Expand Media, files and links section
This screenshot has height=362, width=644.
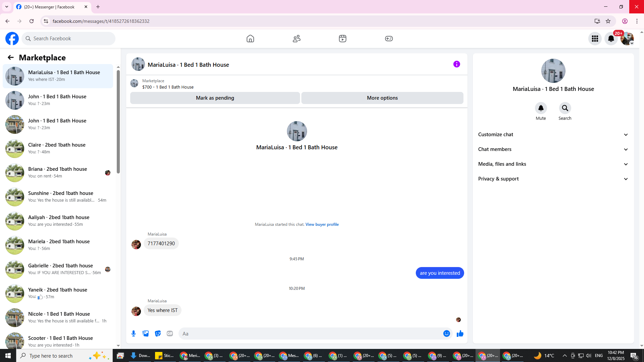tap(553, 164)
